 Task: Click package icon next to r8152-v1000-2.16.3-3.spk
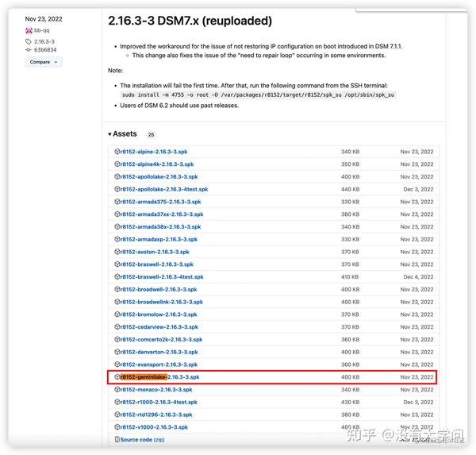(x=117, y=427)
